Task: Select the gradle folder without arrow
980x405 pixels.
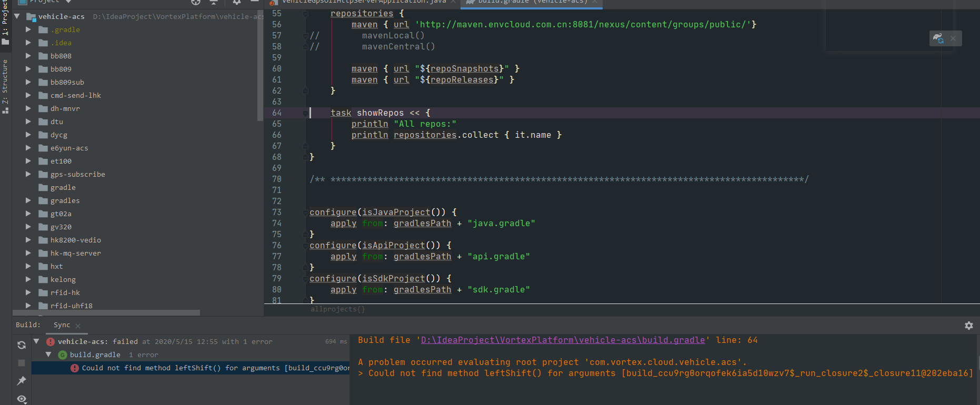Action: (x=63, y=187)
